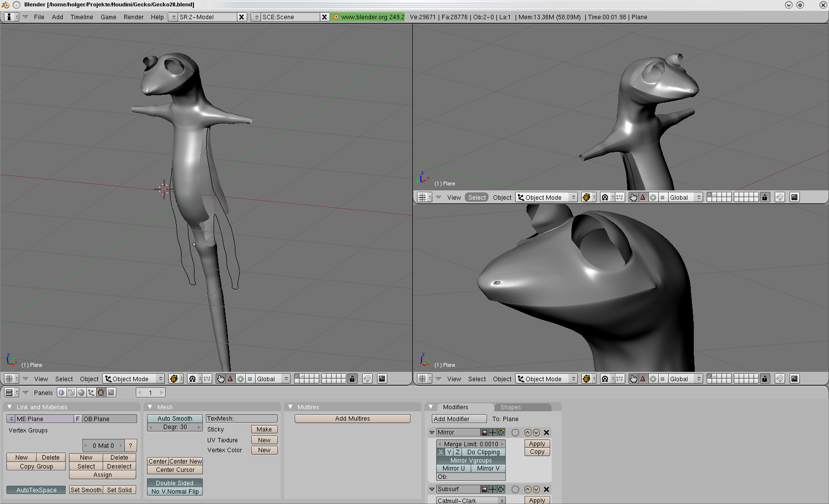Toggle Subsurf modifier render visibility icon

pos(485,489)
